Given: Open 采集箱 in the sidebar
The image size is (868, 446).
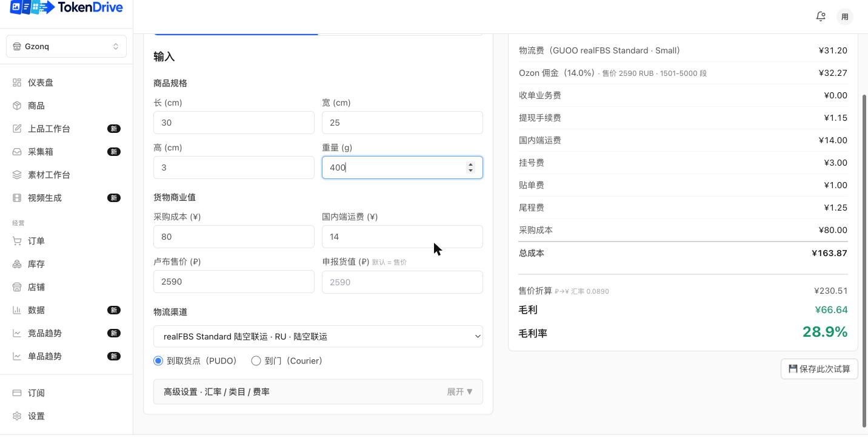Looking at the screenshot, I should point(66,152).
